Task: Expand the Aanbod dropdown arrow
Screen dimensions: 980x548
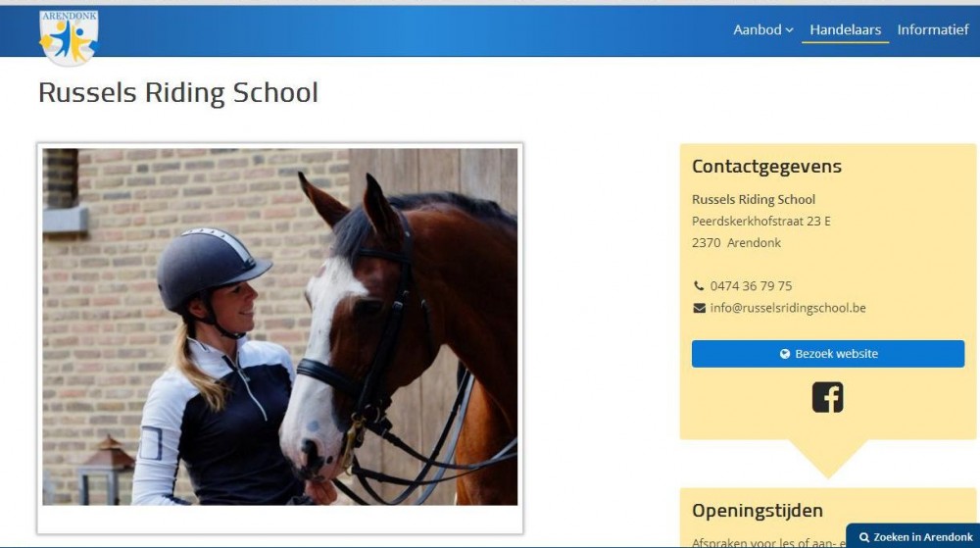Action: point(789,30)
